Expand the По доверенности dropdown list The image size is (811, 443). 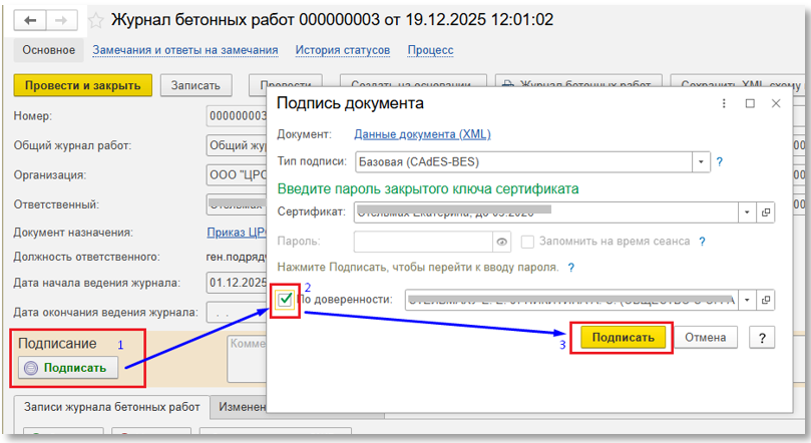tap(747, 299)
